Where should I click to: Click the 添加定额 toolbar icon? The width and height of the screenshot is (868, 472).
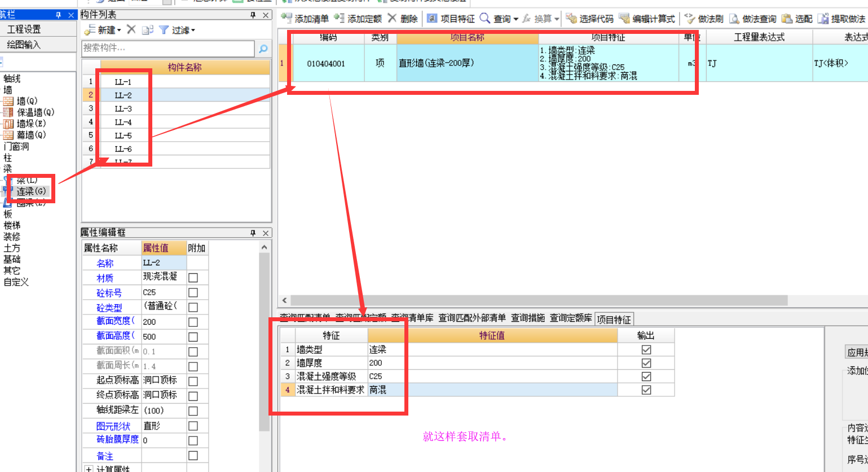pyautogui.click(x=339, y=19)
